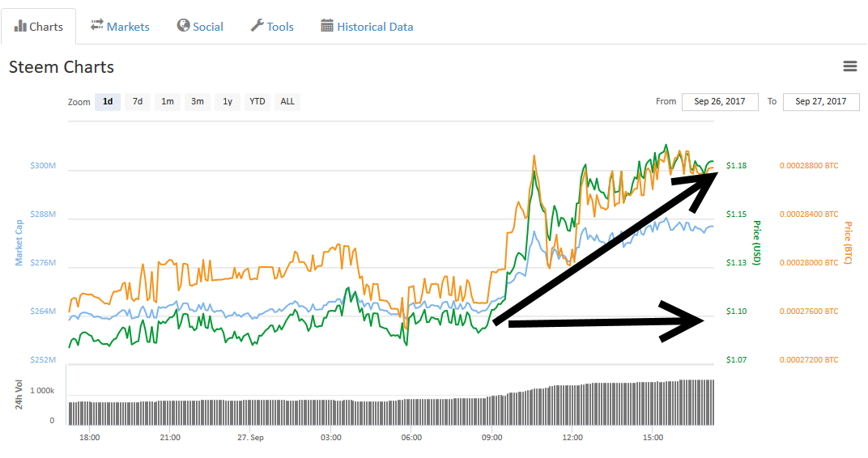Open the chart hamburger context menu

[849, 66]
